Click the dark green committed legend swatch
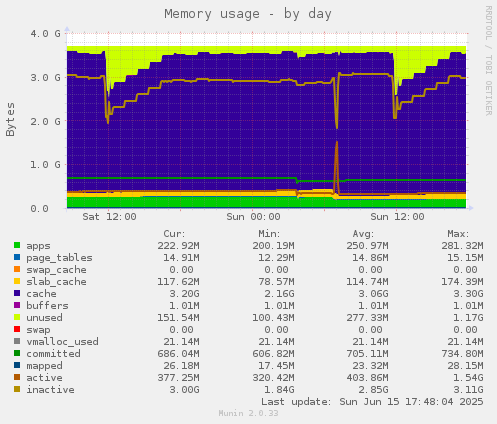 click(x=17, y=353)
